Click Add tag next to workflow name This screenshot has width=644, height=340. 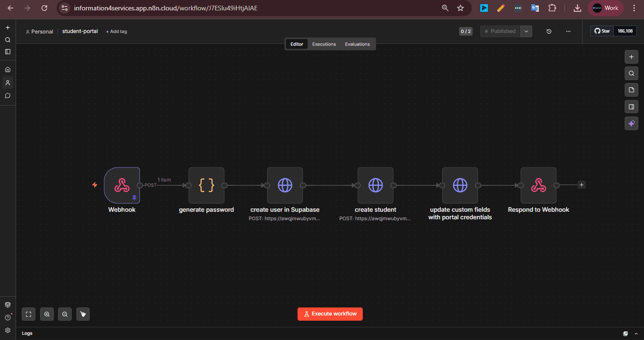(x=116, y=32)
